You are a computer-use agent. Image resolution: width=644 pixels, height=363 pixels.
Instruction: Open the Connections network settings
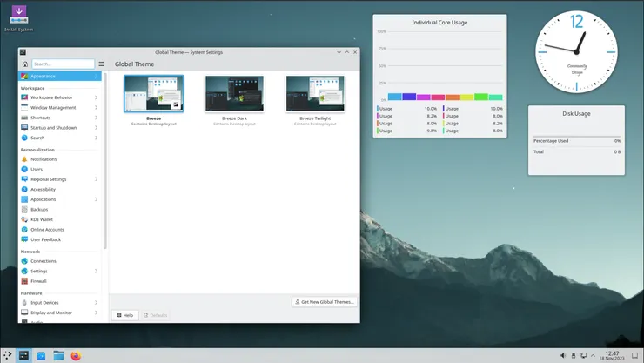click(x=44, y=261)
